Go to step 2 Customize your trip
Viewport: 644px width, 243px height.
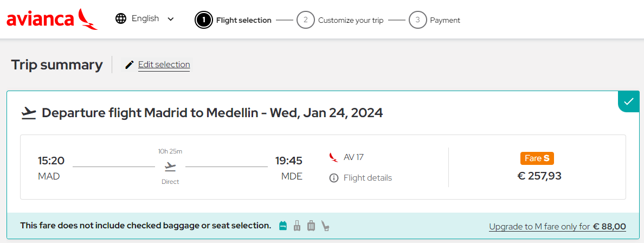[340, 20]
